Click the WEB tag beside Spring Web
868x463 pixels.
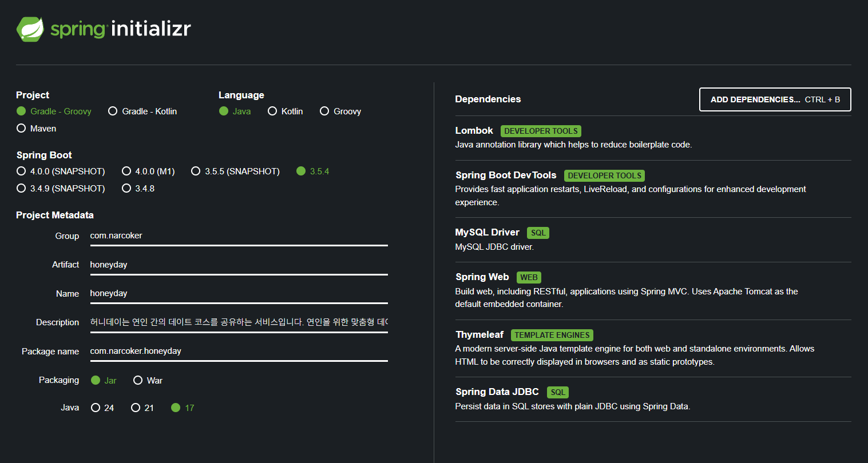point(529,277)
